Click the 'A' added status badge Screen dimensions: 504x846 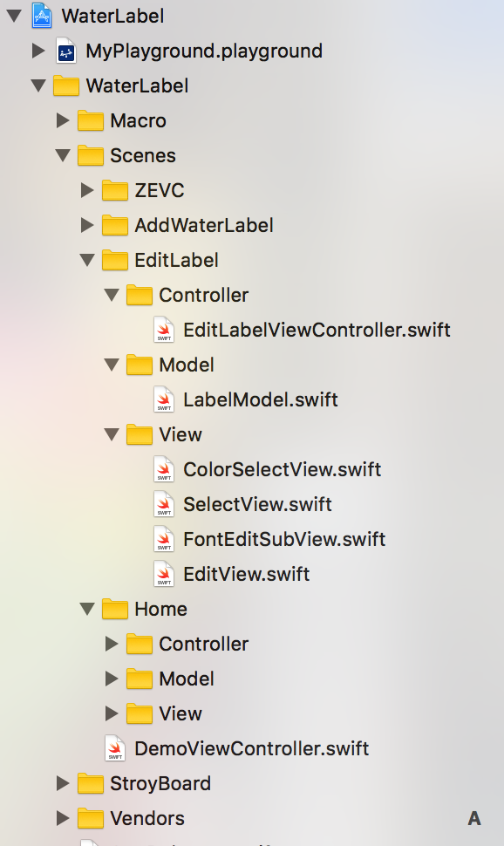pos(474,818)
